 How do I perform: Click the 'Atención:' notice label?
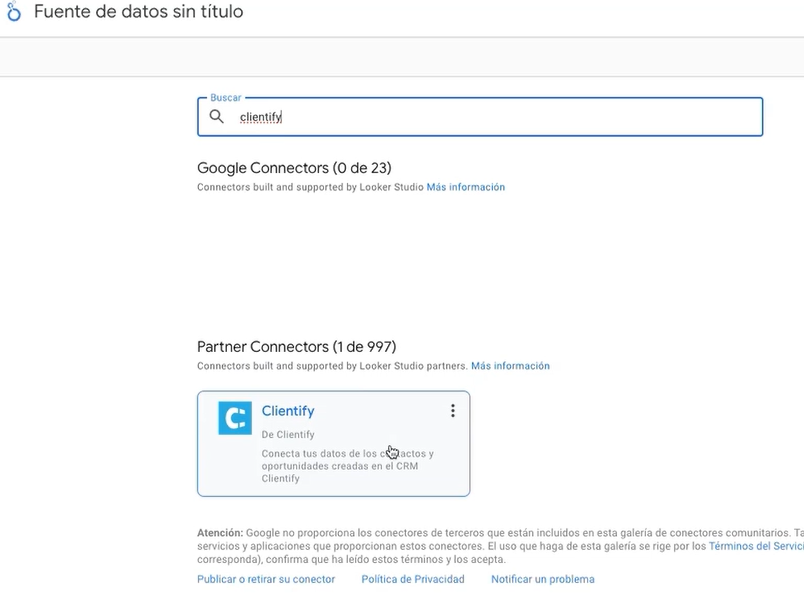click(220, 533)
